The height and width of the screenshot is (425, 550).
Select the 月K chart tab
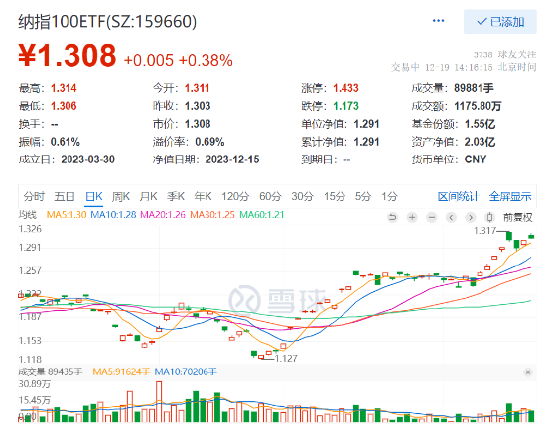click(x=148, y=196)
